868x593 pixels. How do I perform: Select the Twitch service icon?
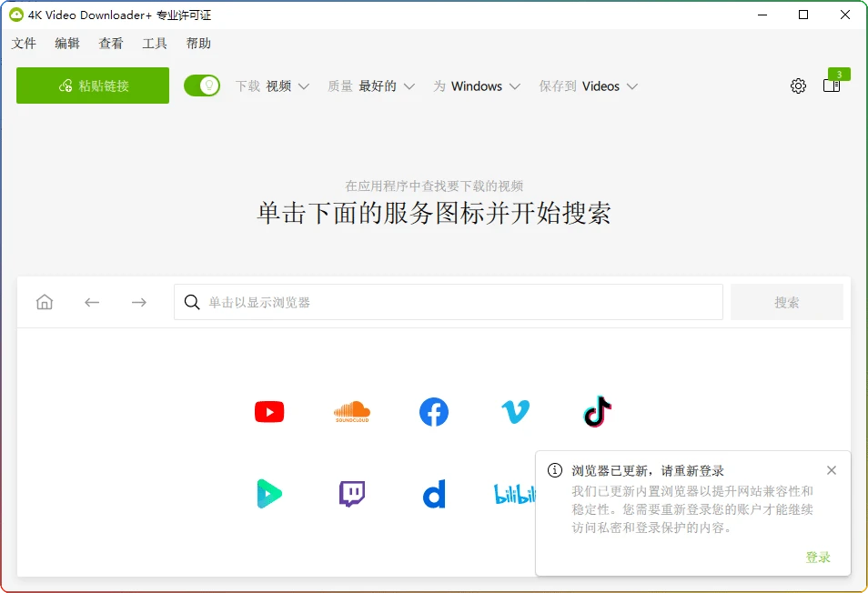(351, 493)
